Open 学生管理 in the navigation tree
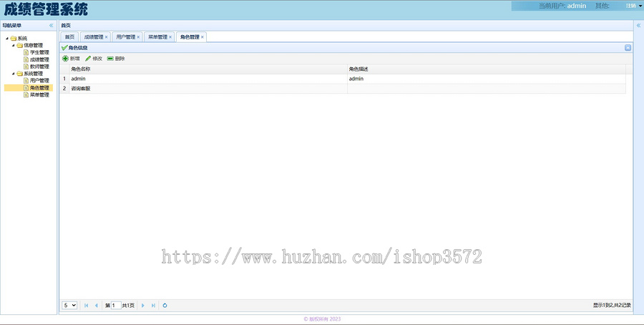Screen dimensions: 644x325 point(39,52)
